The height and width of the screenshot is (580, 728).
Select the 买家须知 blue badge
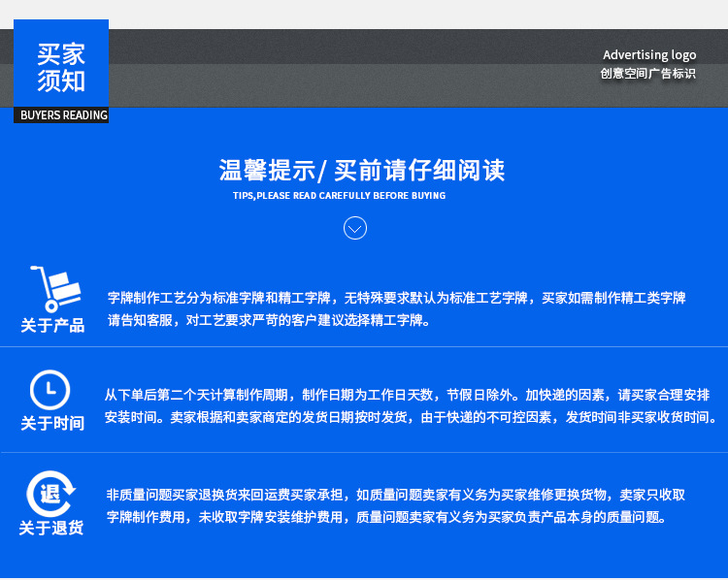[61, 64]
